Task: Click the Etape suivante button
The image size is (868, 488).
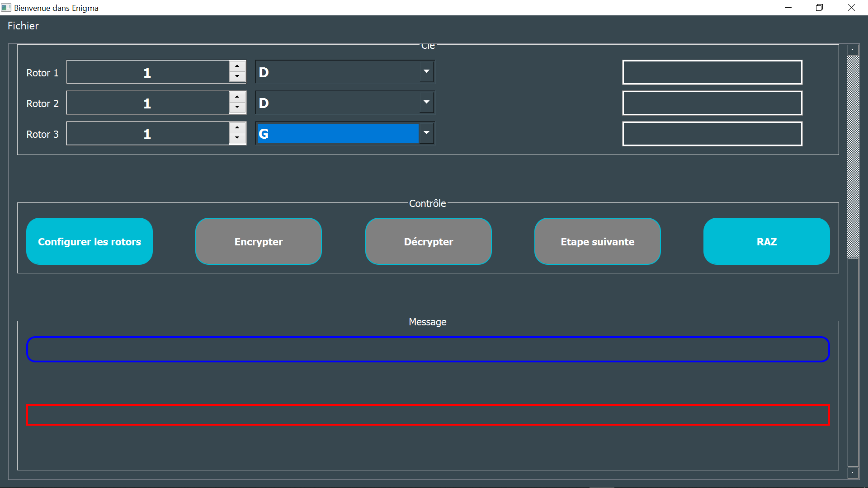Action: pos(598,241)
